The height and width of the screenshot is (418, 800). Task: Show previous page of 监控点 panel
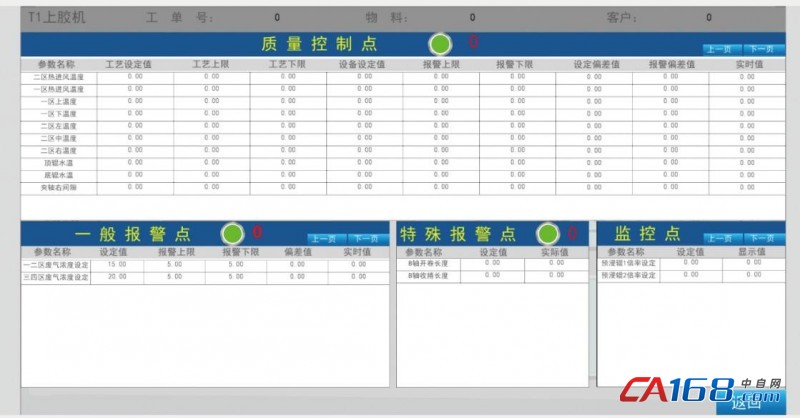tap(720, 238)
